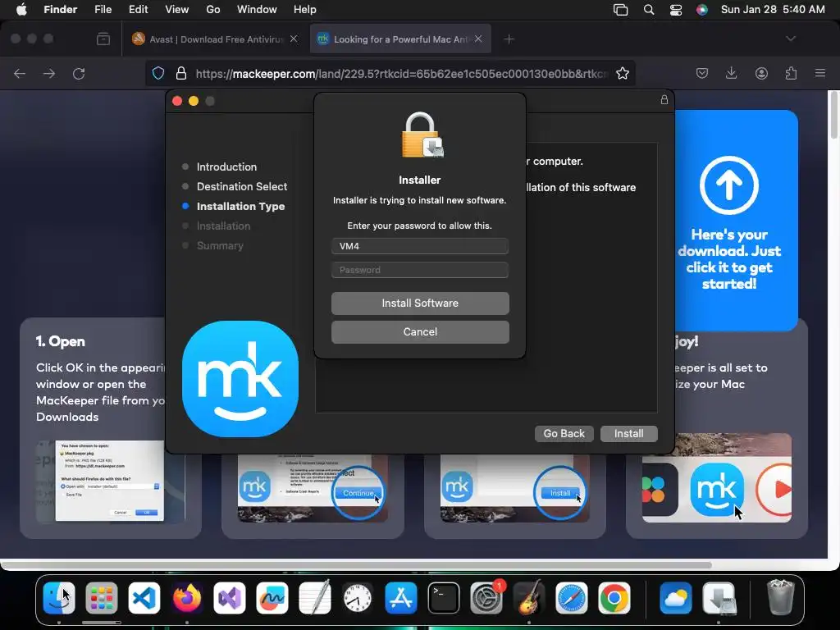Bookmark this page with the star icon

click(x=623, y=73)
